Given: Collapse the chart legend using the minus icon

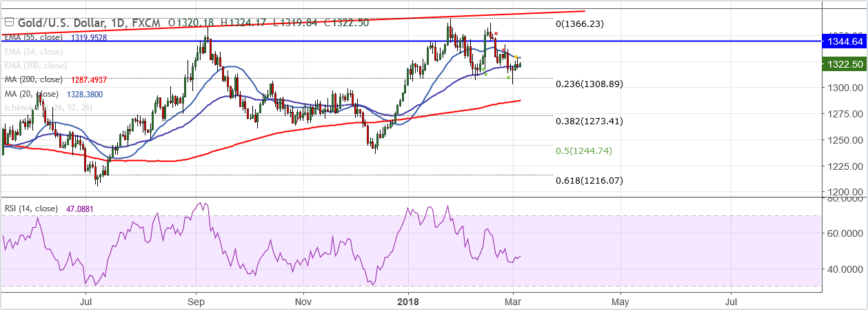Looking at the screenshot, I should click(x=9, y=23).
